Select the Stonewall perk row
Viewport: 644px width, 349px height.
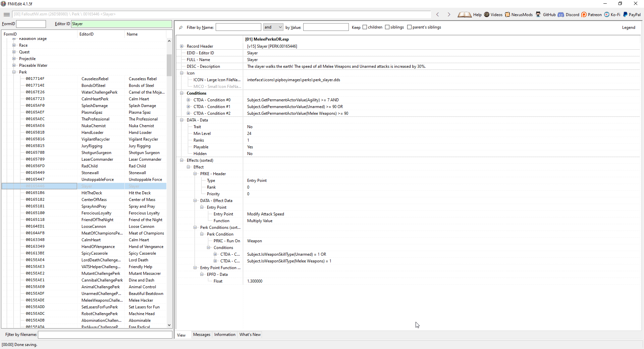click(x=84, y=173)
